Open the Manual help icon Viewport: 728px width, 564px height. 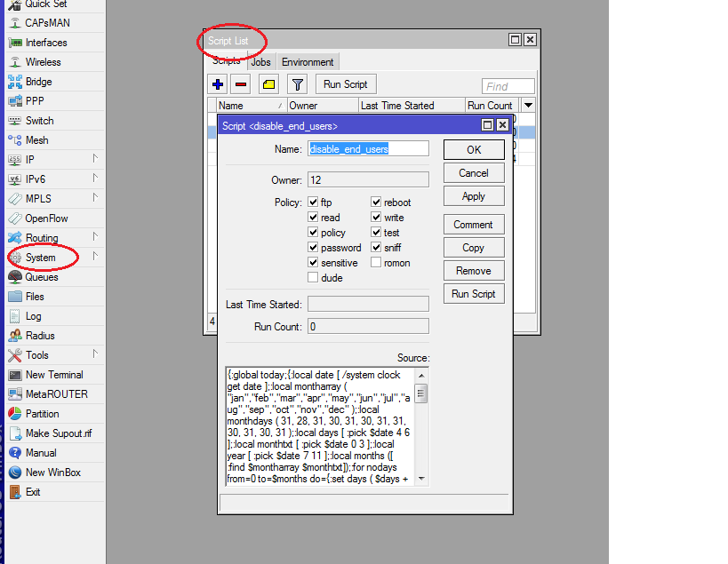click(x=15, y=453)
